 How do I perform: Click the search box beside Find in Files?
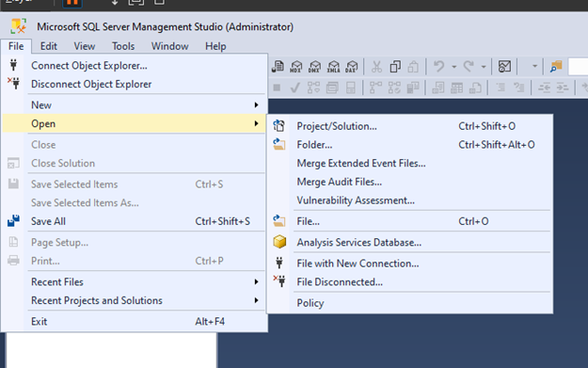click(x=579, y=67)
